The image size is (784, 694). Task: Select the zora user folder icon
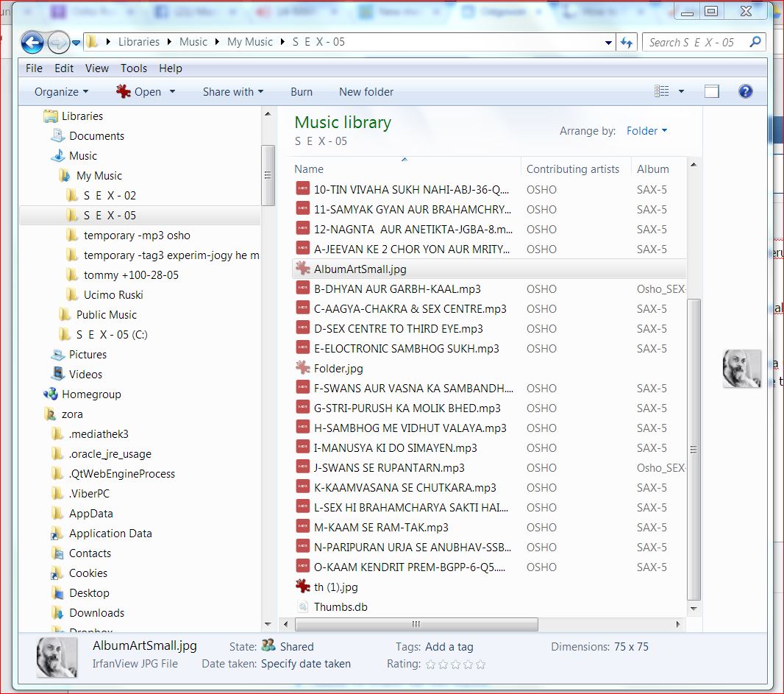pyautogui.click(x=51, y=414)
